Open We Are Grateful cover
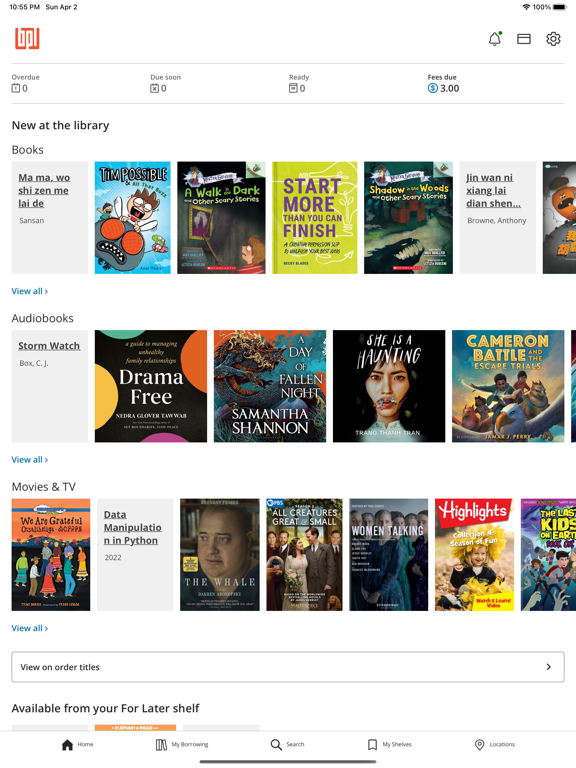 point(51,554)
